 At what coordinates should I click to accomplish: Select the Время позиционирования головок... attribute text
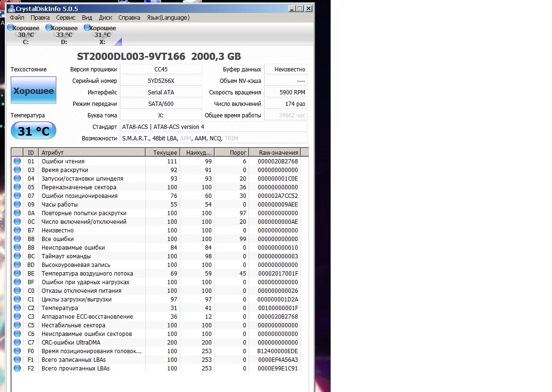click(92, 351)
